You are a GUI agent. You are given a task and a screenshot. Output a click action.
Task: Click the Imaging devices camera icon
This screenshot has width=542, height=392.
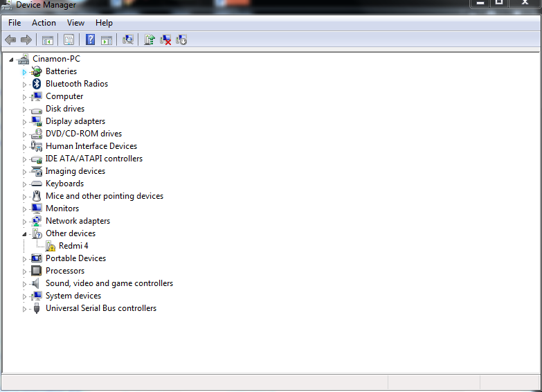(x=36, y=171)
